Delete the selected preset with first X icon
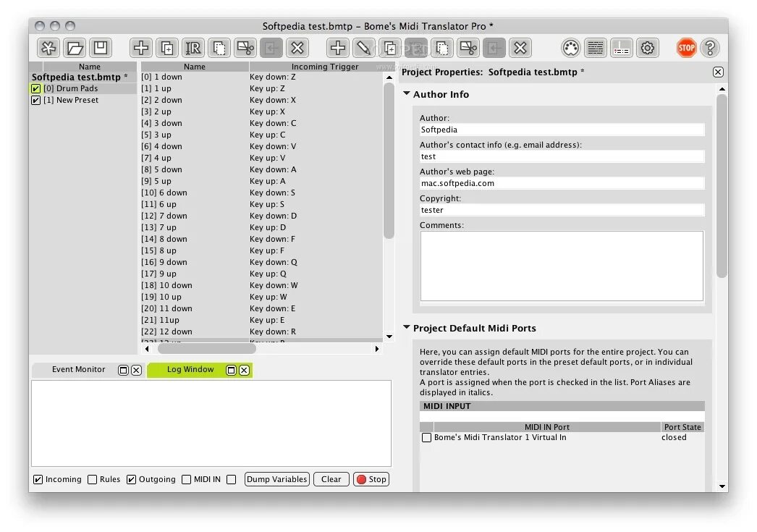The image size is (757, 532). click(297, 48)
